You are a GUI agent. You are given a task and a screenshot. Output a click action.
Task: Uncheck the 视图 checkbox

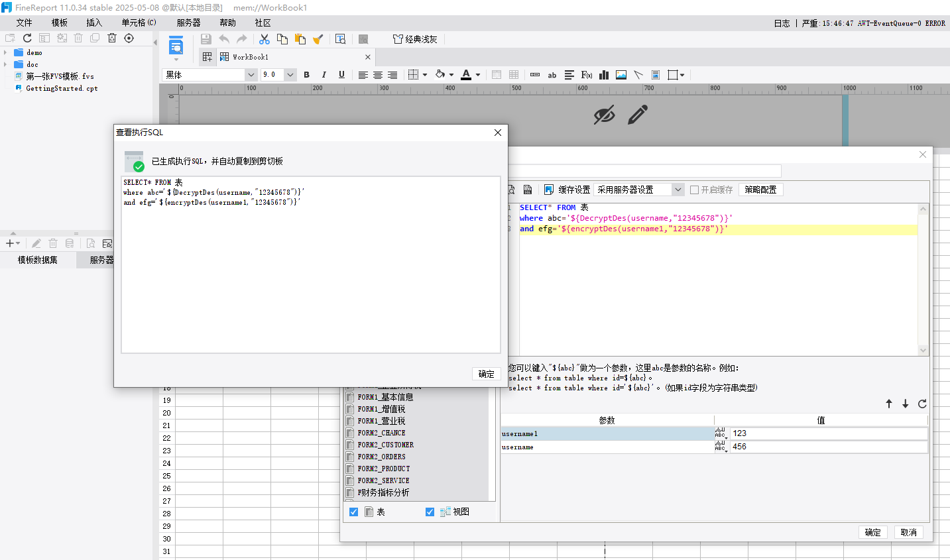point(430,512)
